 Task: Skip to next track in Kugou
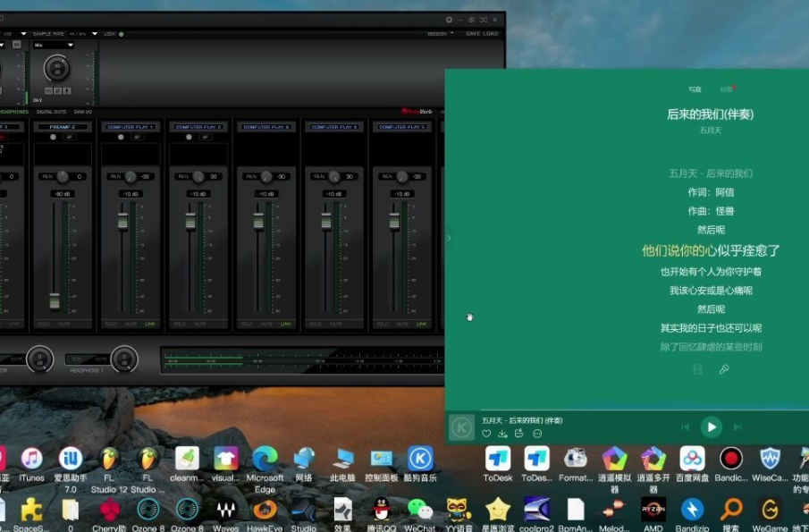tap(737, 426)
